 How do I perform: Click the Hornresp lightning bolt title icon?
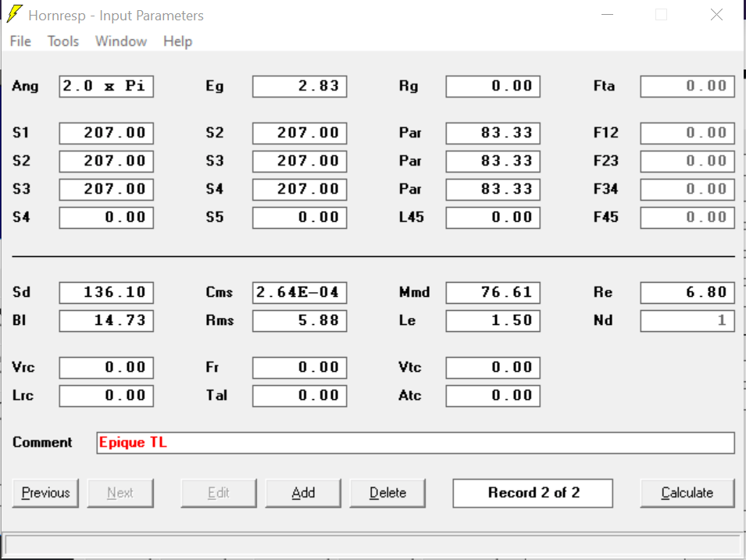point(14,14)
